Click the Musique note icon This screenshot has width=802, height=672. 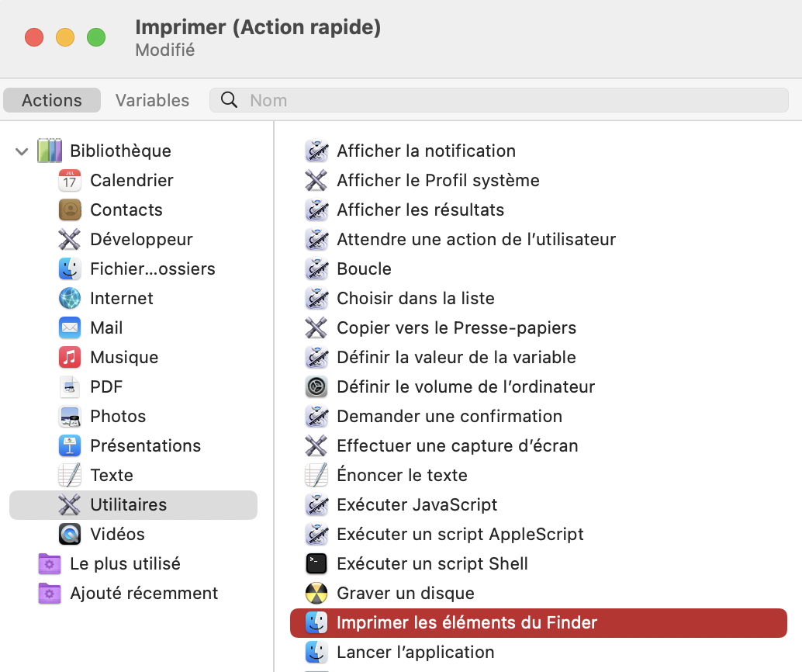(70, 358)
